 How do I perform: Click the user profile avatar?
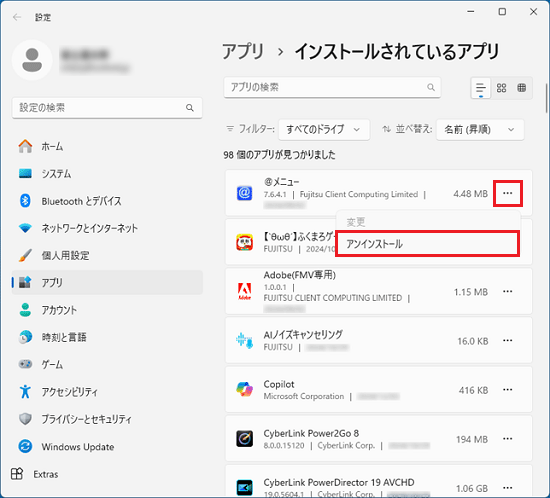click(x=32, y=60)
